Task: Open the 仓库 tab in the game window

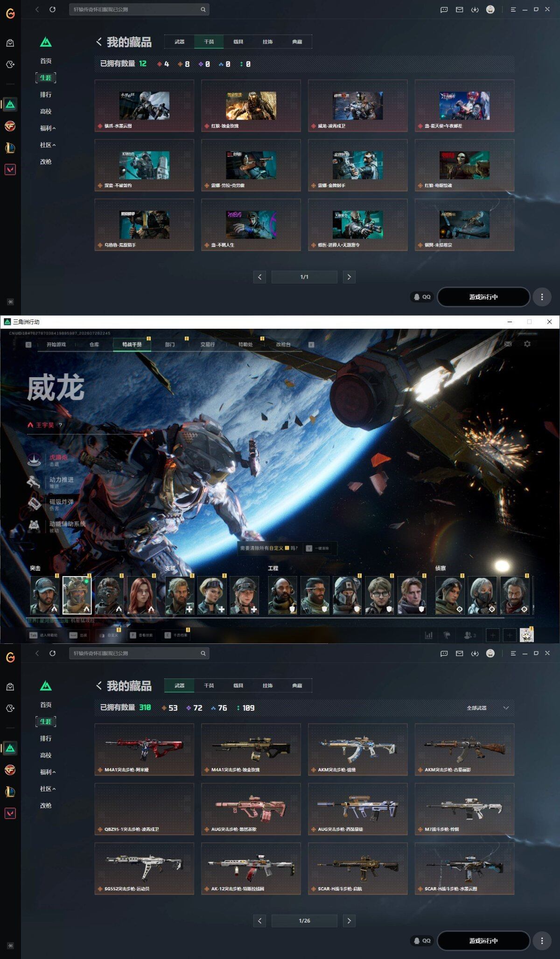Action: click(x=94, y=345)
